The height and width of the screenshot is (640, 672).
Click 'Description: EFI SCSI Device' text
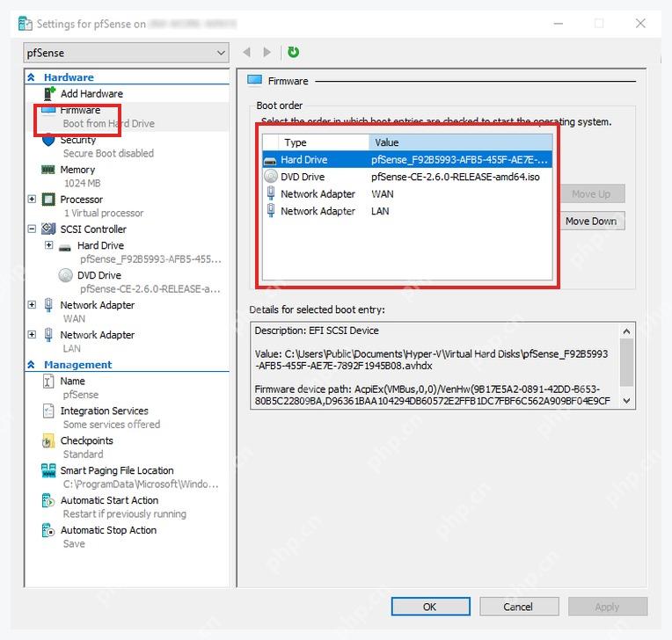(x=317, y=331)
